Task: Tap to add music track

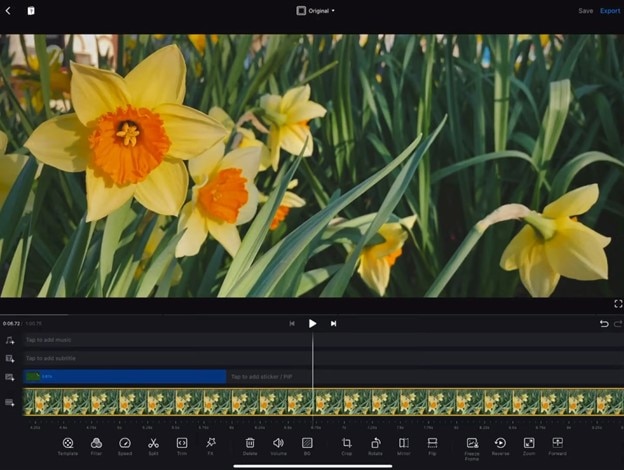Action: pyautogui.click(x=323, y=340)
